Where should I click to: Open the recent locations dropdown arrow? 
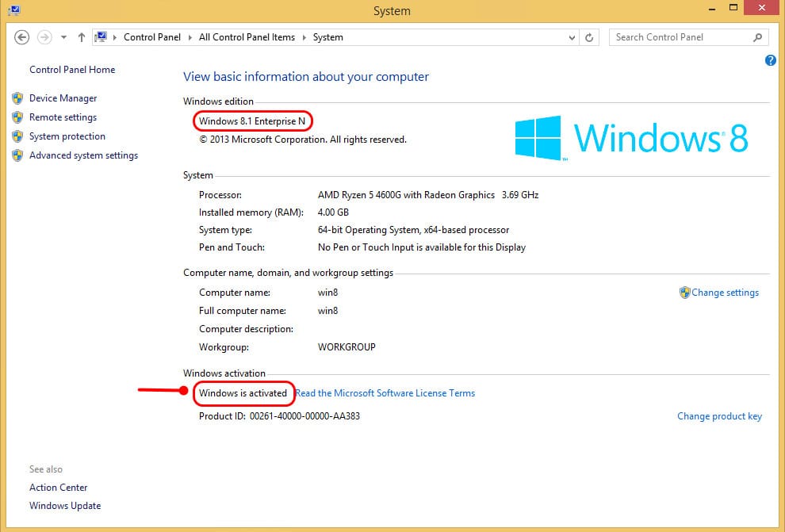coord(63,37)
